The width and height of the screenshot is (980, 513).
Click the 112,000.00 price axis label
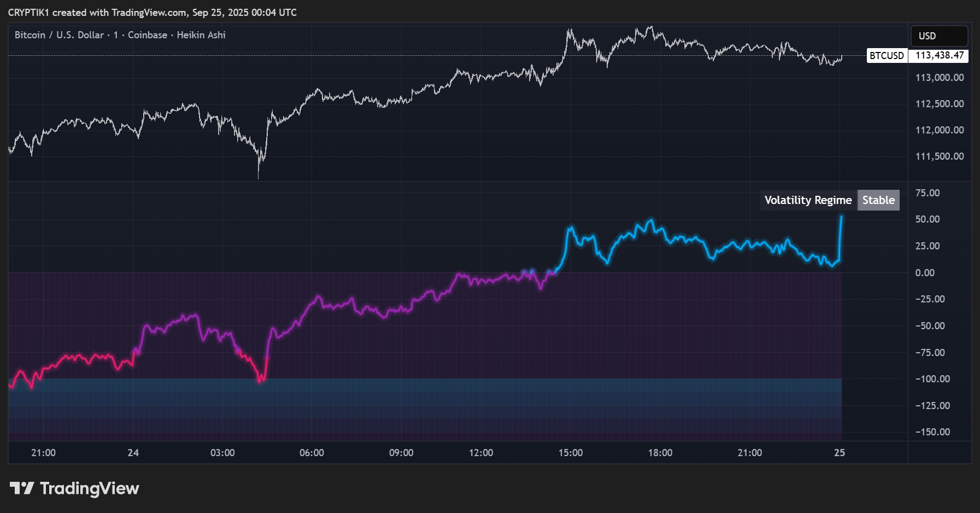pyautogui.click(x=940, y=130)
